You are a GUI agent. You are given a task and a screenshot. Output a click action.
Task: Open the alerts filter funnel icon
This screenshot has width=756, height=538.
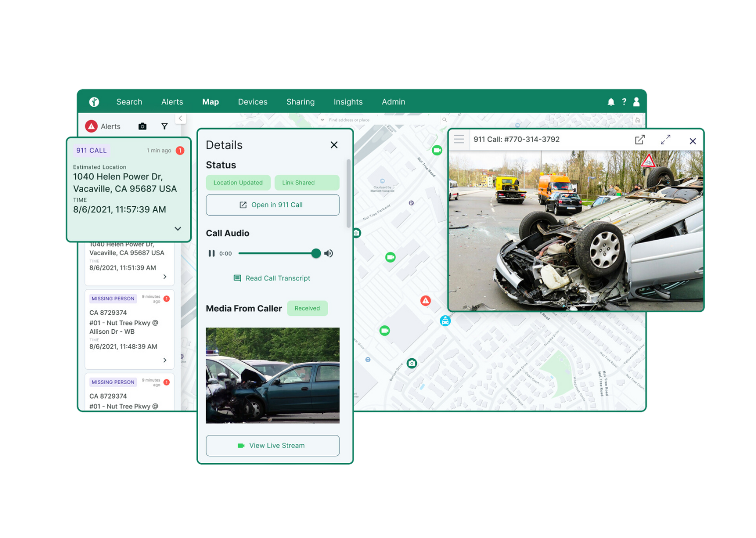tap(164, 127)
